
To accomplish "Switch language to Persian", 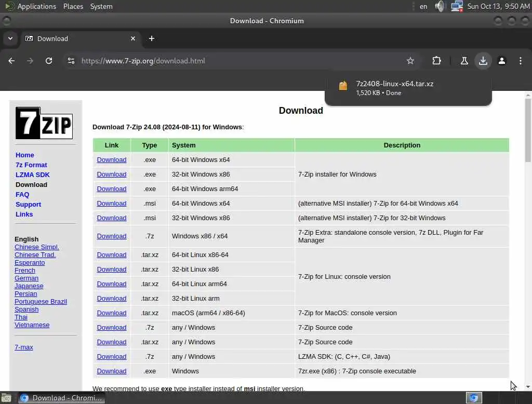I will [26, 294].
